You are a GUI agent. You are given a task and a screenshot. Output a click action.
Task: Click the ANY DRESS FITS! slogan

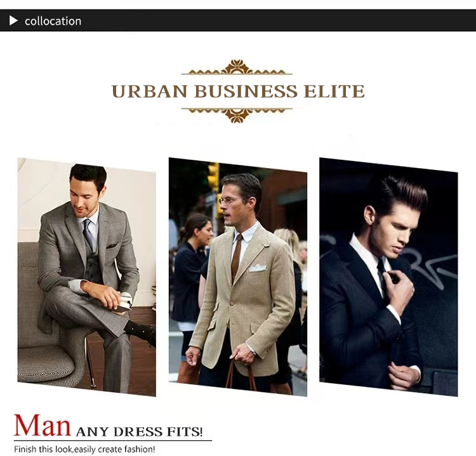pos(140,431)
